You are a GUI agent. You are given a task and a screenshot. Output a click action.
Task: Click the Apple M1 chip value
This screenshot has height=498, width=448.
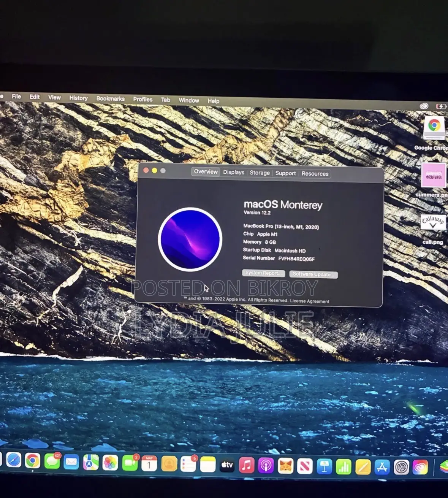[267, 234]
